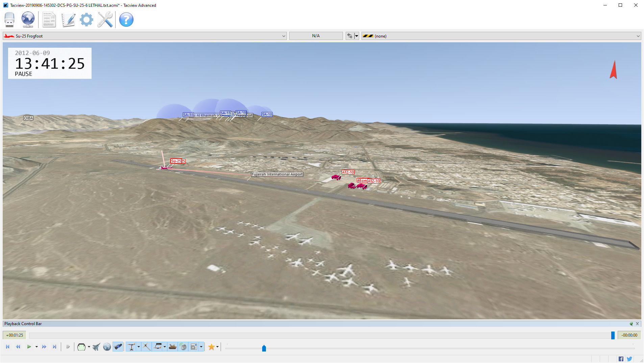Click the wrench and screwdriver tools icon

tap(105, 20)
